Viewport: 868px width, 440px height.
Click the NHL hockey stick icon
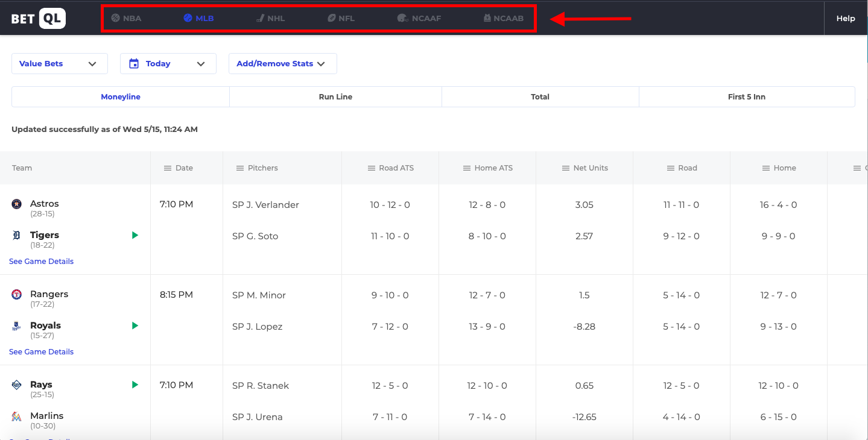click(x=261, y=18)
